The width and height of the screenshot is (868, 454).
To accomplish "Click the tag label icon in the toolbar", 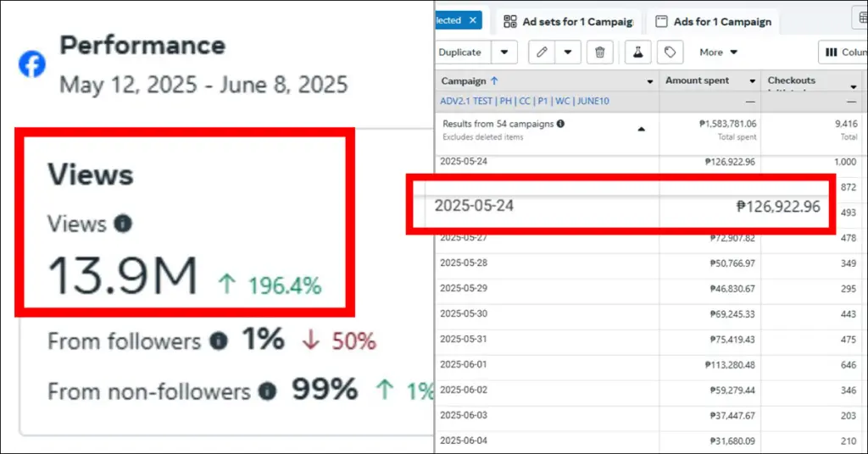I will 670,52.
